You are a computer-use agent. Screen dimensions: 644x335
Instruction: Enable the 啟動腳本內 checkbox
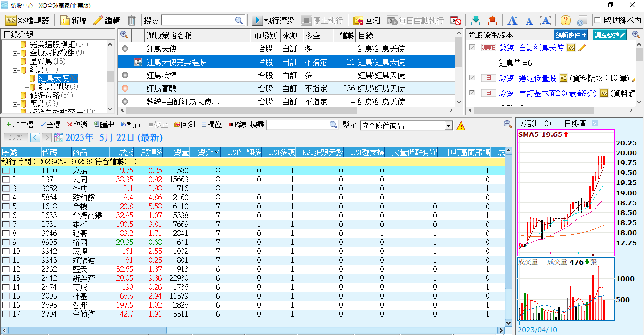[598, 20]
